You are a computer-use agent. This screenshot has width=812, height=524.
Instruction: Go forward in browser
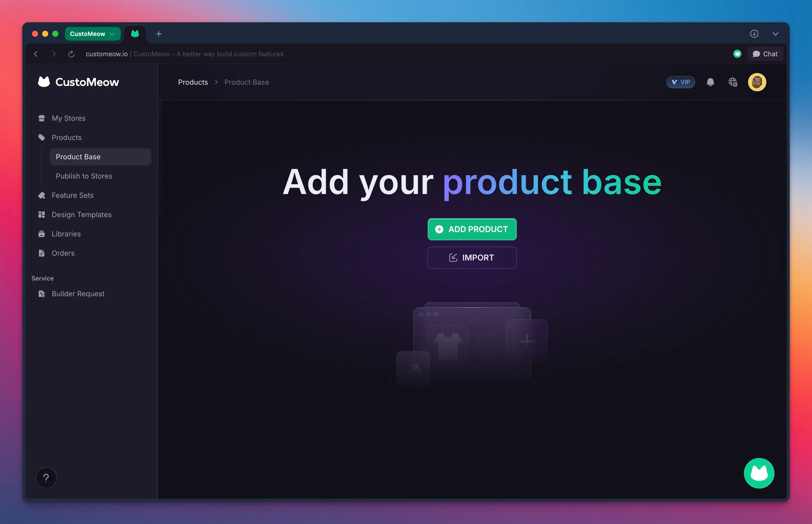pos(54,54)
